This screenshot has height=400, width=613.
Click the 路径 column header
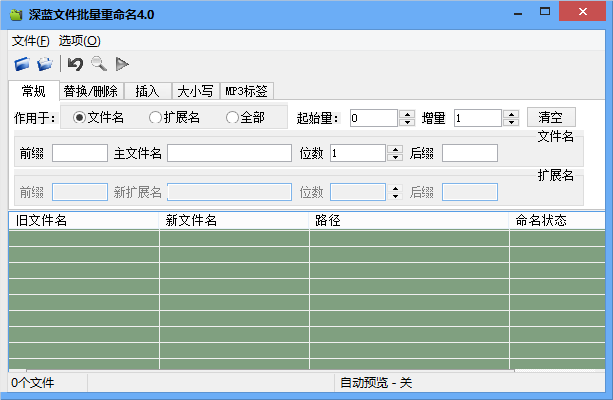click(409, 221)
